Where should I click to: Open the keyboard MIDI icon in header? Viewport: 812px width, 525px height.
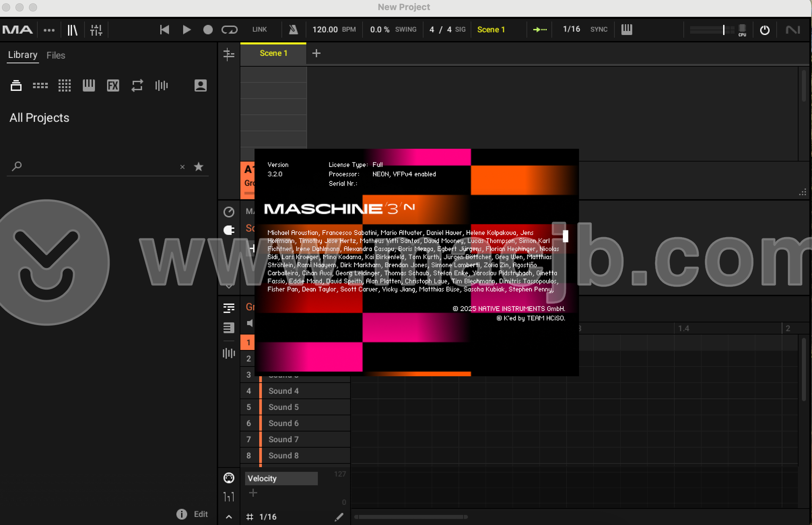[x=627, y=30]
